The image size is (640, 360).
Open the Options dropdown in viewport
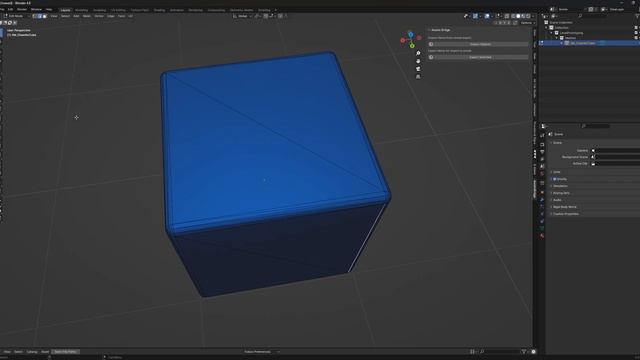[527, 23]
